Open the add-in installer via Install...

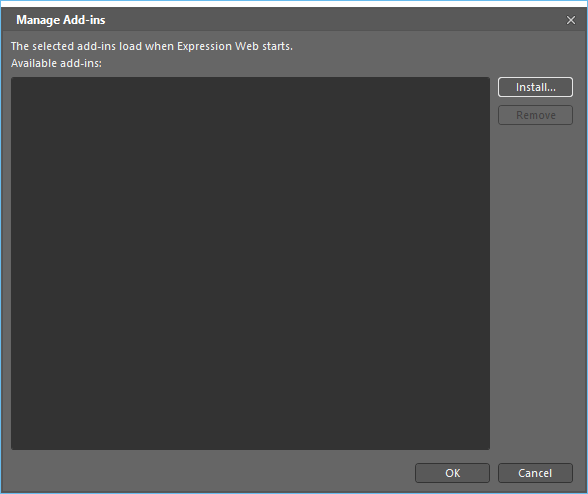click(535, 87)
